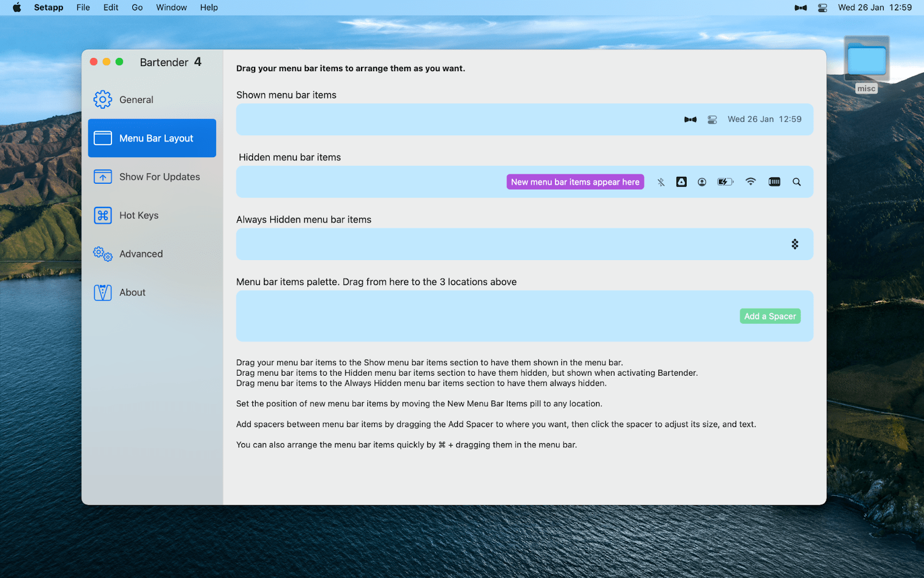Select the memory monitor icon beside Wi-Fi
The image size is (924, 578).
(774, 182)
